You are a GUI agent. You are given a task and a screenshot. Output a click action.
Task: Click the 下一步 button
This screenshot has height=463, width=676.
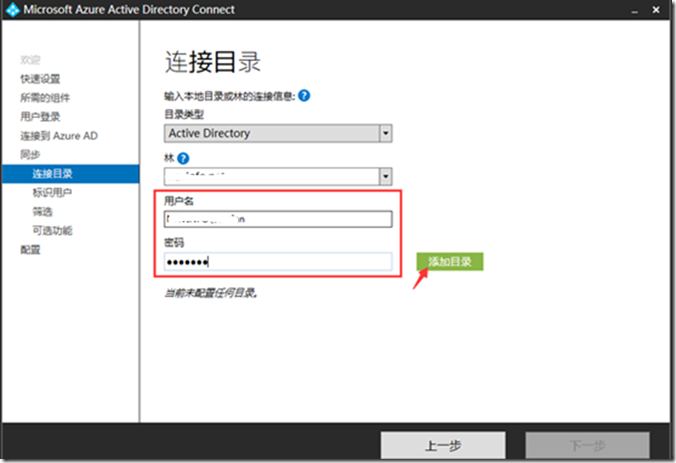point(587,445)
